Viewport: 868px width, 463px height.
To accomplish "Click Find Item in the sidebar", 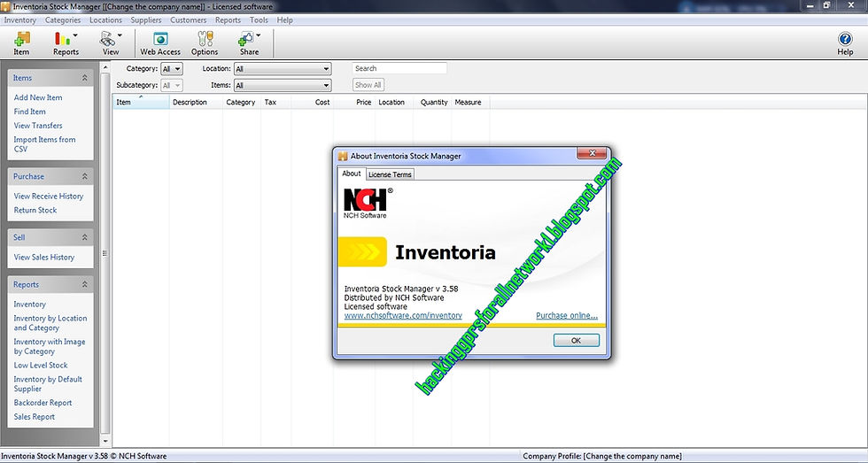I will point(30,112).
